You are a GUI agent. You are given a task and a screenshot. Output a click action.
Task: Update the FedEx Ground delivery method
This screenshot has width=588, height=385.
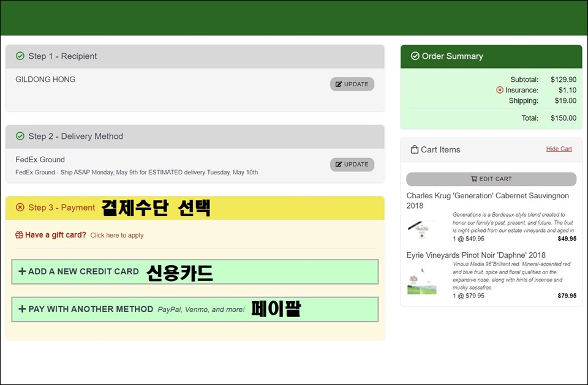click(352, 164)
